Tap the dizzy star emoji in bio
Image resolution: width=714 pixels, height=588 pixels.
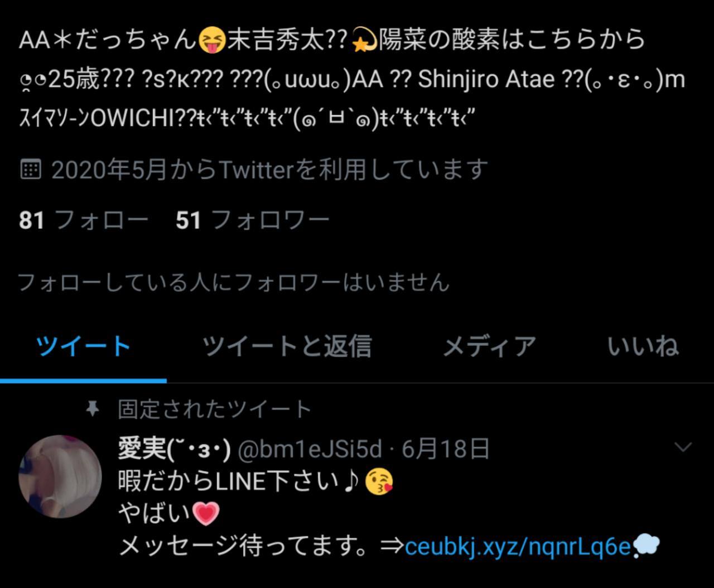point(365,40)
